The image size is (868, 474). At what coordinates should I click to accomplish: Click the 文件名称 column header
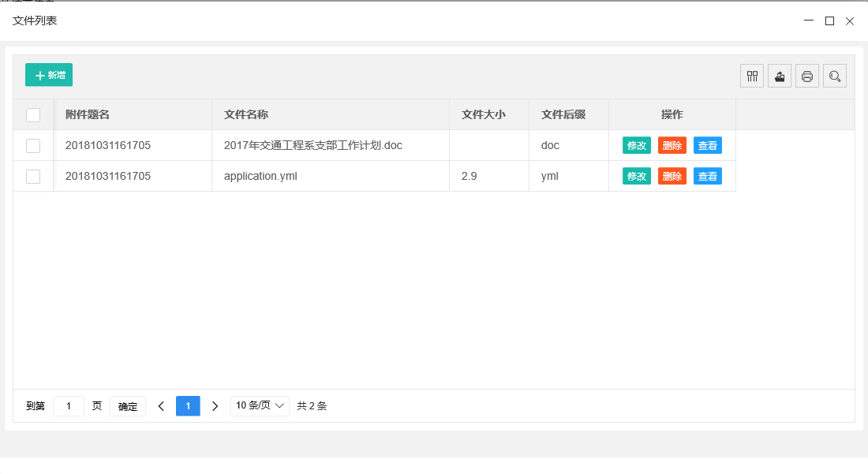(x=246, y=115)
